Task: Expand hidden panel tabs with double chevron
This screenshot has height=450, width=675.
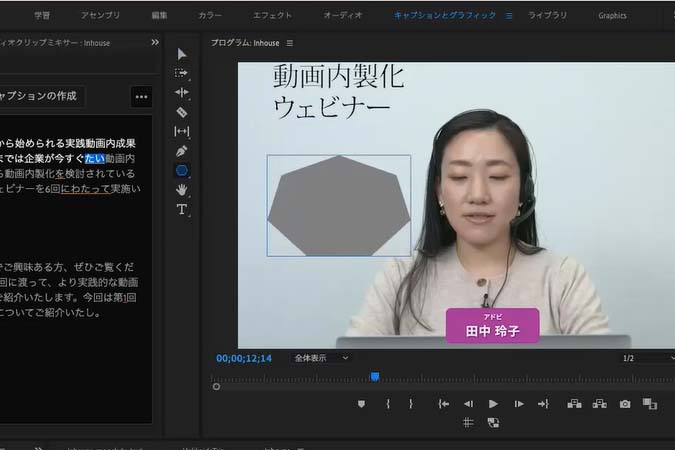Action: coord(155,42)
